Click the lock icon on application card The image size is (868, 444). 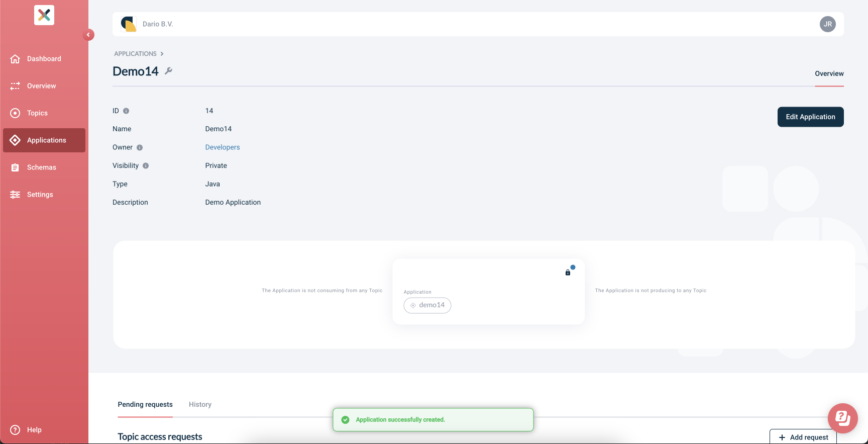[x=568, y=273]
